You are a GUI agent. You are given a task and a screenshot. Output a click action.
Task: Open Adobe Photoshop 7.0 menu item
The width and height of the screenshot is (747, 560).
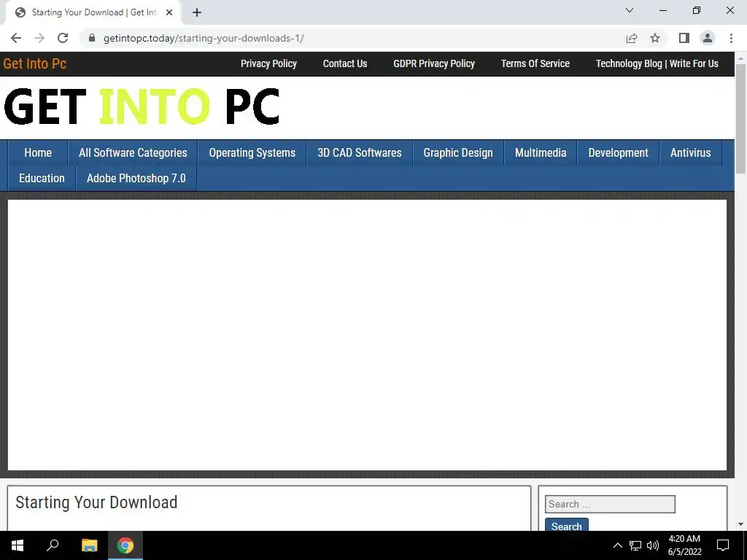(x=136, y=179)
